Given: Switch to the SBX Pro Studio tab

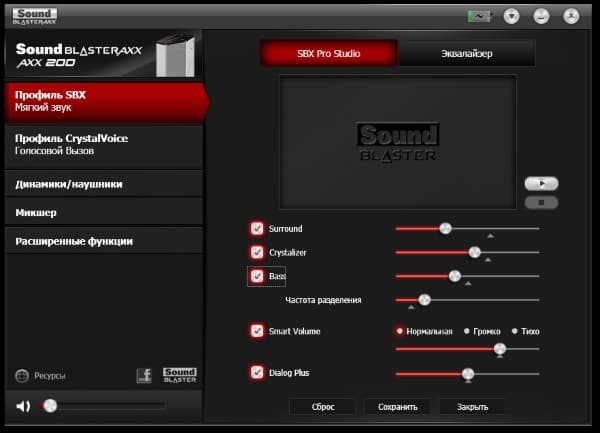Looking at the screenshot, I should pyautogui.click(x=329, y=54).
